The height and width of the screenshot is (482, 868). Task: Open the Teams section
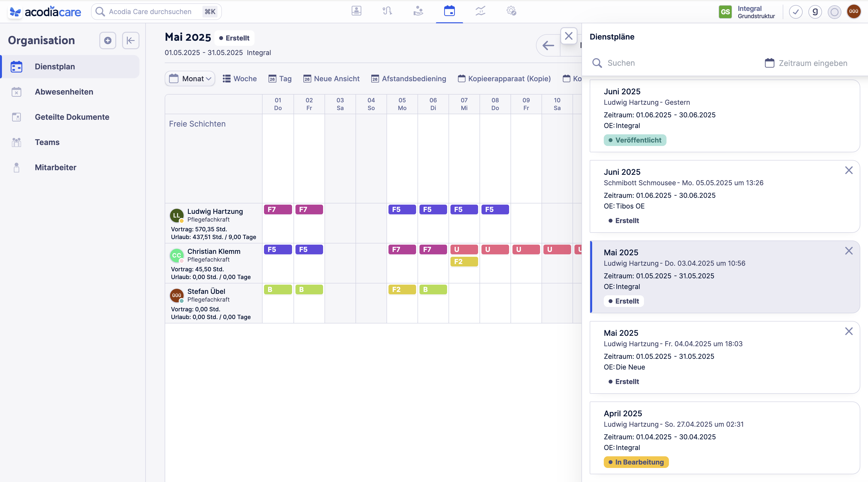tap(47, 142)
